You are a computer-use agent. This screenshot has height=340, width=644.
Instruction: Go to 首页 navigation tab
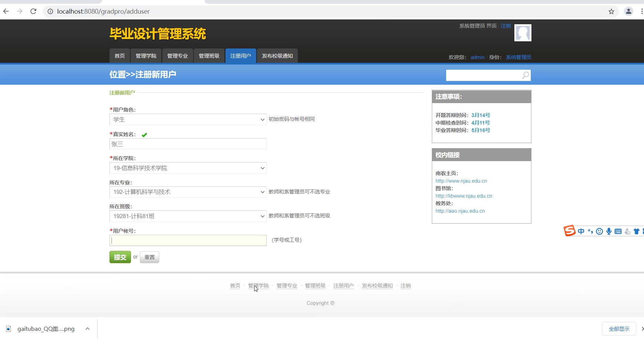pos(120,56)
